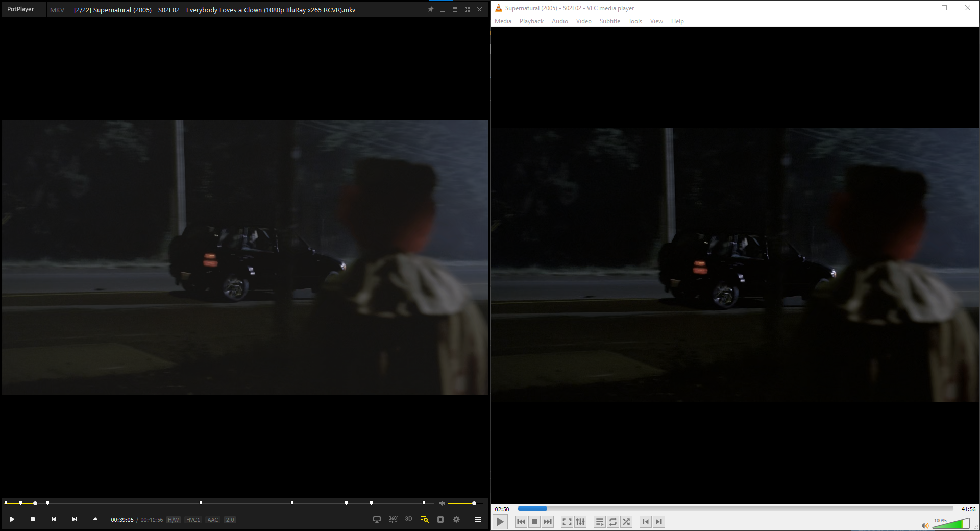Open the VLC Subtitle menu
The width and height of the screenshot is (980, 531).
610,21
